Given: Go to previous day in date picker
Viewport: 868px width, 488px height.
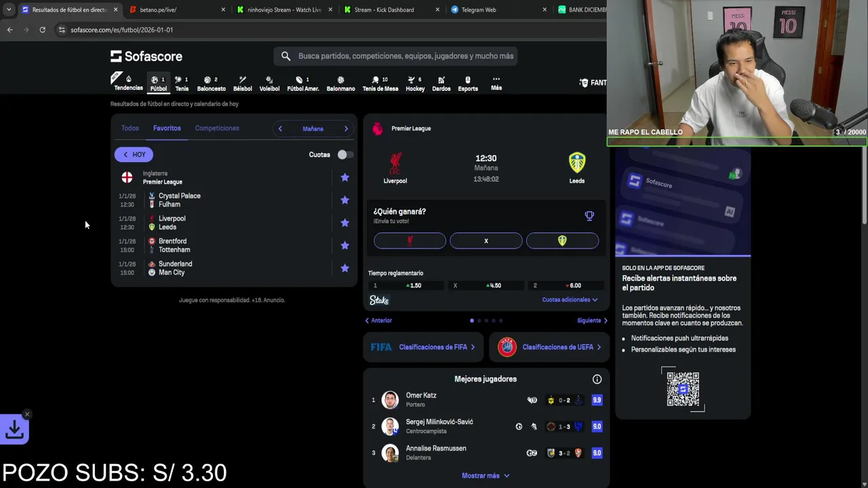Looking at the screenshot, I should click(280, 129).
